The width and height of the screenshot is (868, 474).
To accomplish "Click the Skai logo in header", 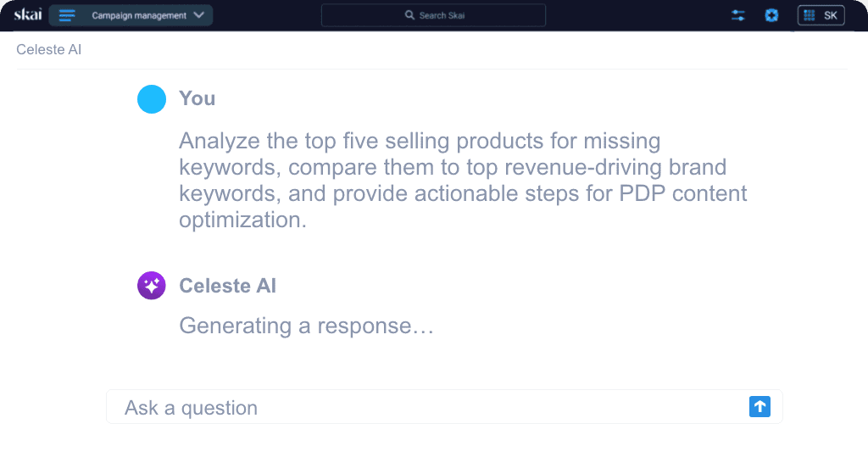I will (28, 15).
